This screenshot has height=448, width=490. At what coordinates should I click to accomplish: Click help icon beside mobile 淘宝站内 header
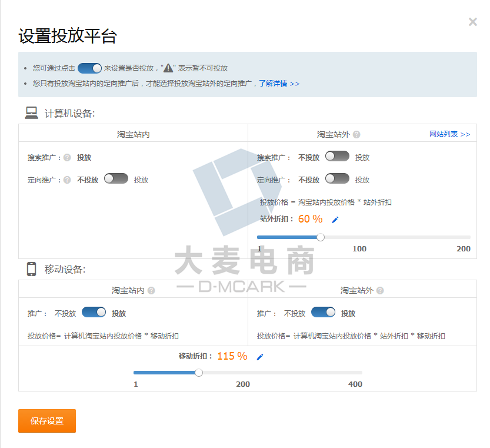coord(151,291)
